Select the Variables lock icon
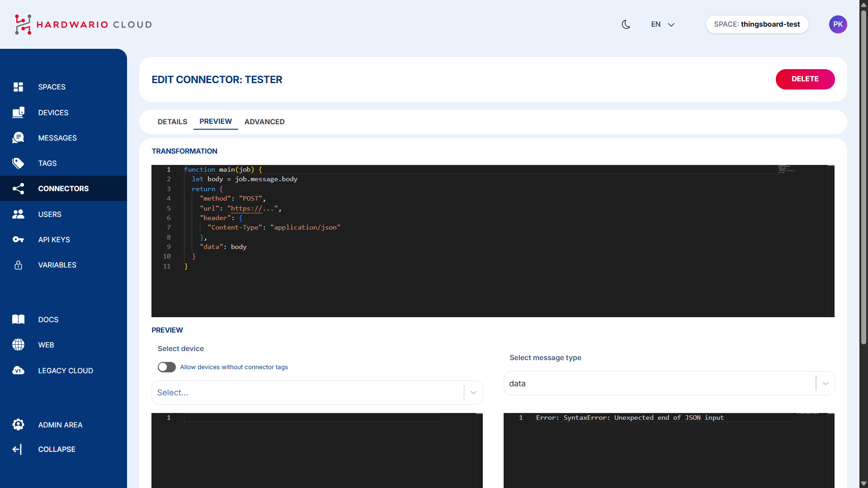868x488 pixels. click(18, 265)
